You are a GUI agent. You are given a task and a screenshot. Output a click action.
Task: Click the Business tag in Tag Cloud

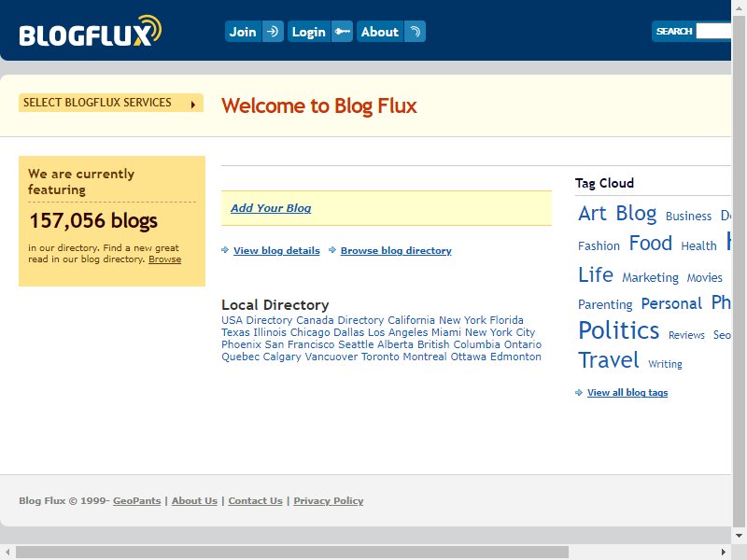pyautogui.click(x=688, y=217)
